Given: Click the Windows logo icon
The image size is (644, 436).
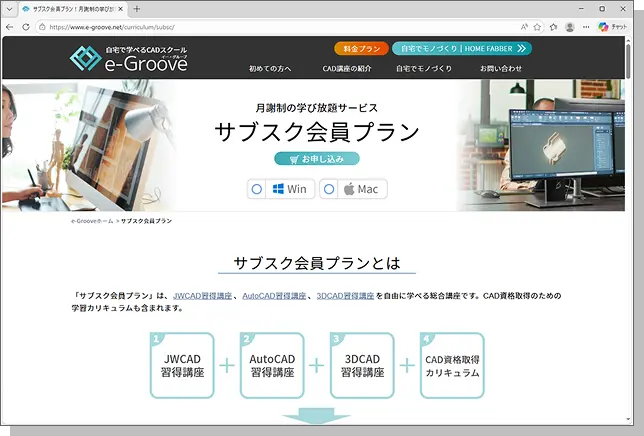Looking at the screenshot, I should click(x=278, y=189).
